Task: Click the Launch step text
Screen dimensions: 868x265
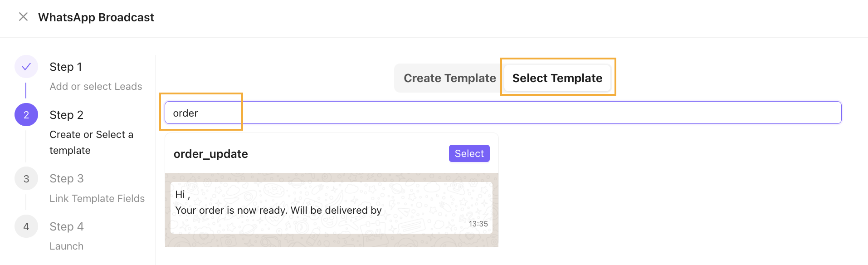Action: [67, 246]
